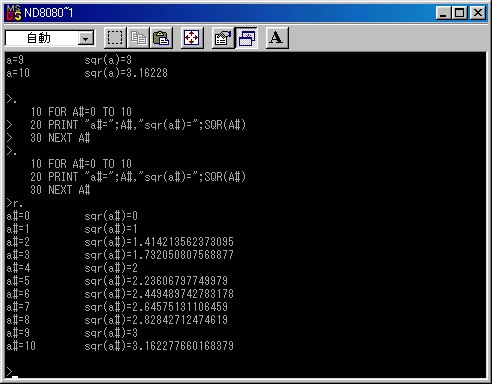Toggle the Background windows icon
The height and width of the screenshot is (384, 492).
point(246,38)
